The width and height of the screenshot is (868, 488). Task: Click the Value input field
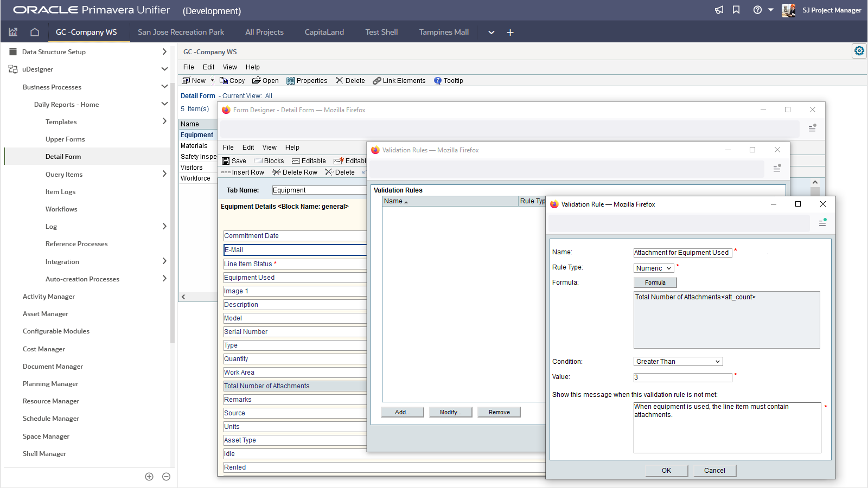683,377
